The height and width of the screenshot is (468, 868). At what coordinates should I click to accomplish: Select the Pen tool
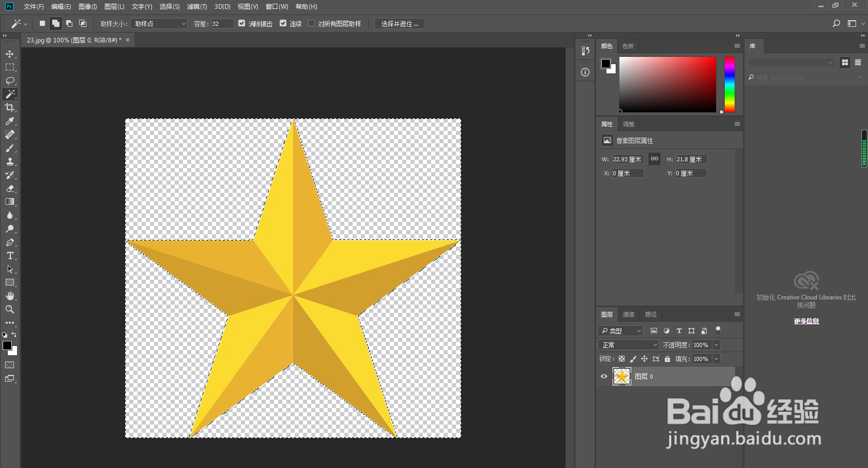[x=10, y=242]
